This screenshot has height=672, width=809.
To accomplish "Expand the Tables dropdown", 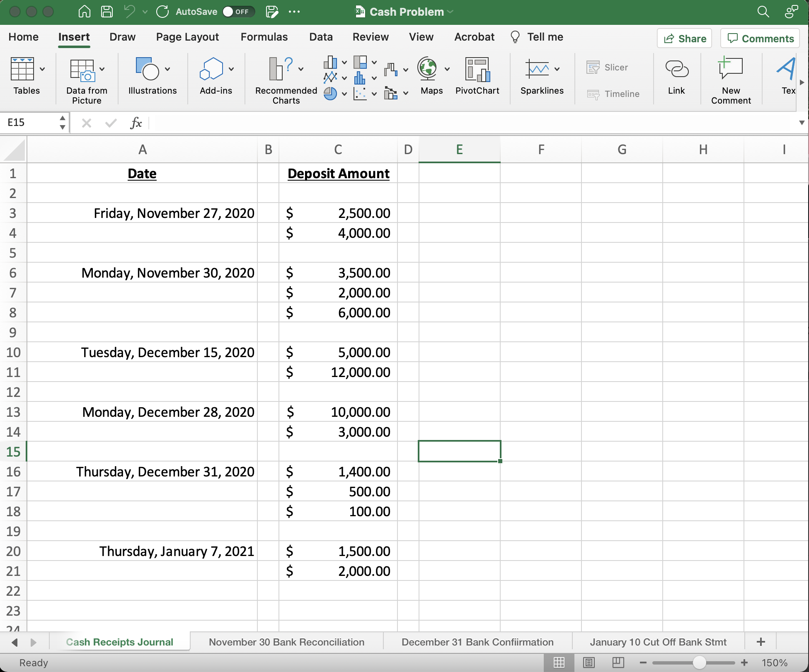I will pos(42,69).
